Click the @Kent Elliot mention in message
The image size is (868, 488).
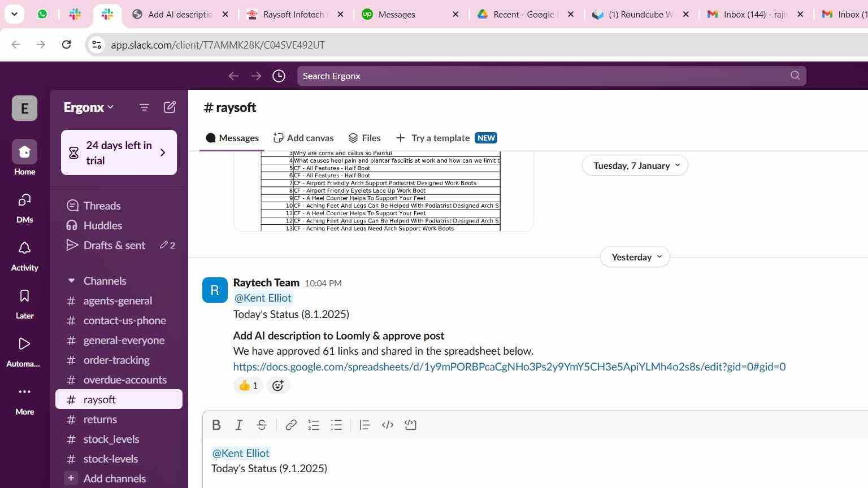tap(263, 298)
